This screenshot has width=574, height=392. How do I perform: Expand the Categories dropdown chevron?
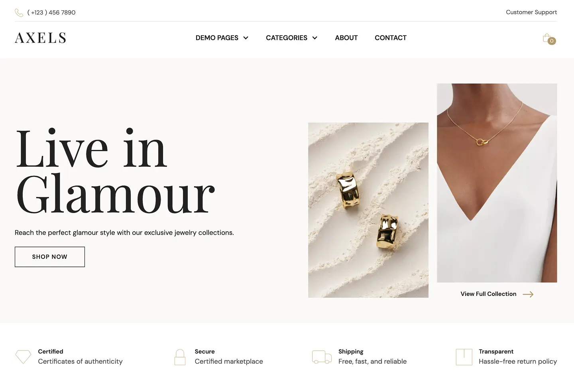point(315,38)
